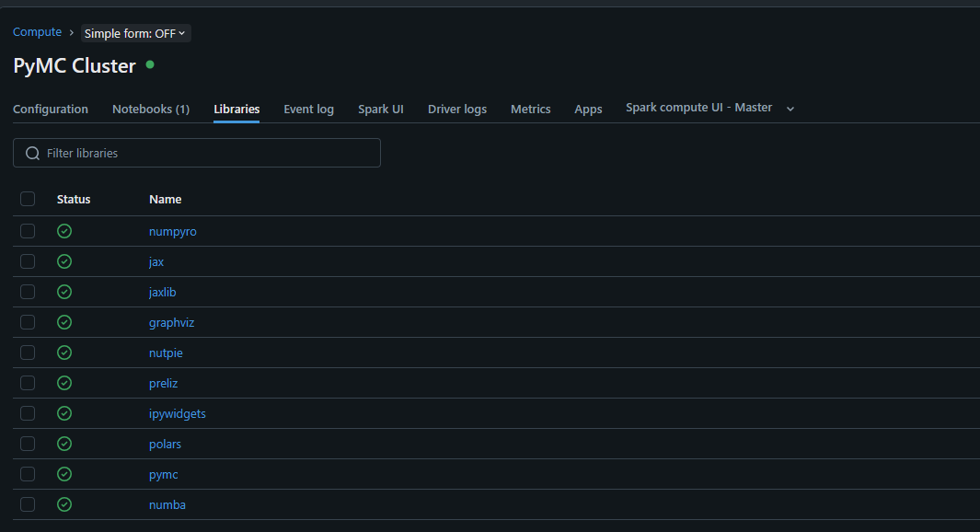
Task: Open the Driver logs tab
Action: [x=457, y=109]
